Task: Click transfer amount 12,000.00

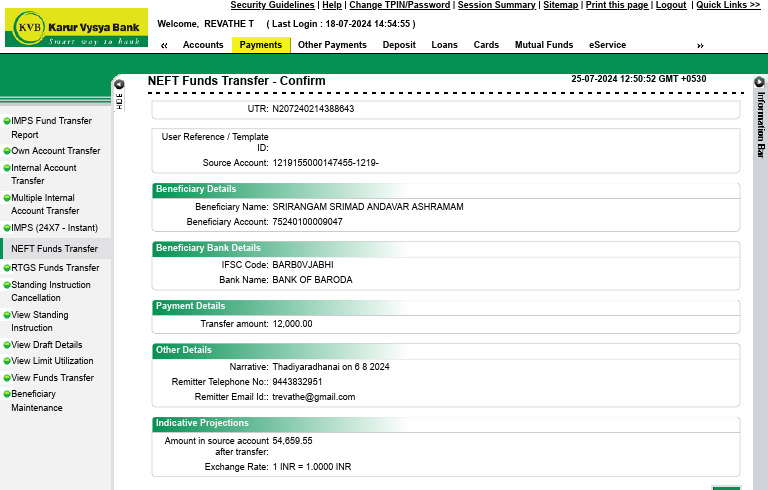Action: [x=292, y=324]
